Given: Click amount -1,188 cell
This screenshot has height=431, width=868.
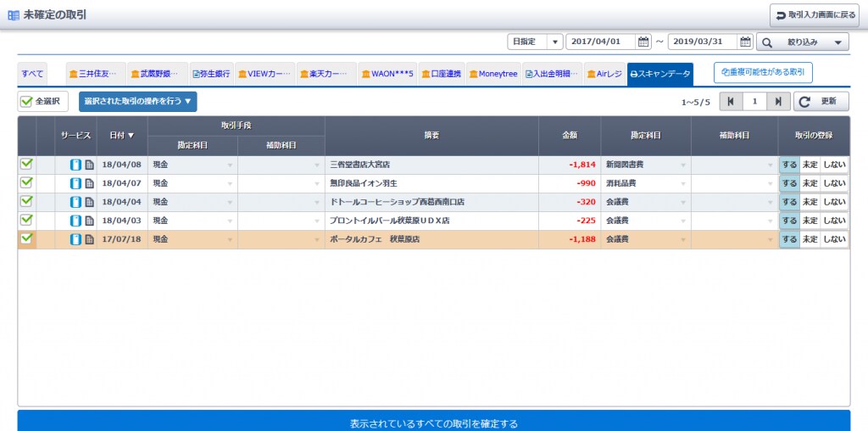Looking at the screenshot, I should (x=570, y=239).
